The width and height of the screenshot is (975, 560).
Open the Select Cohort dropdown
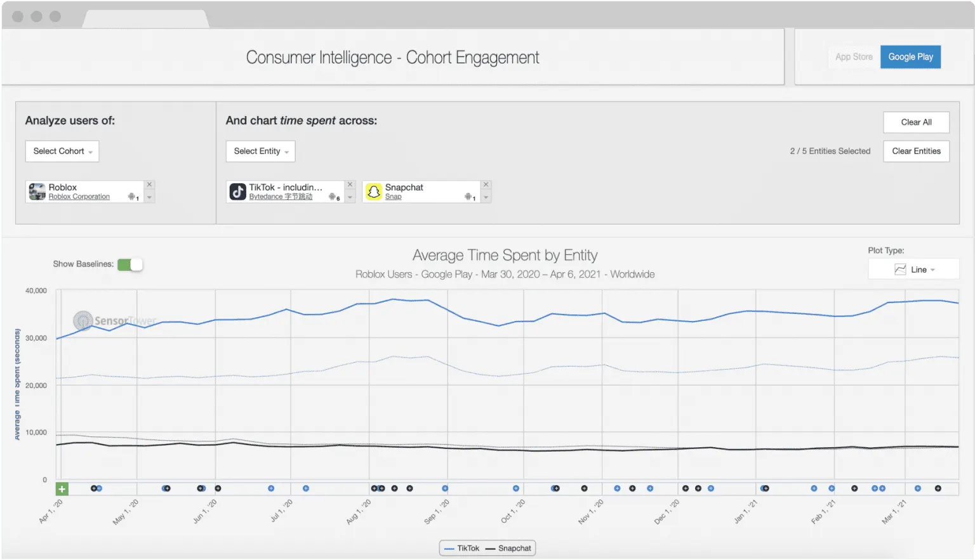pyautogui.click(x=62, y=151)
